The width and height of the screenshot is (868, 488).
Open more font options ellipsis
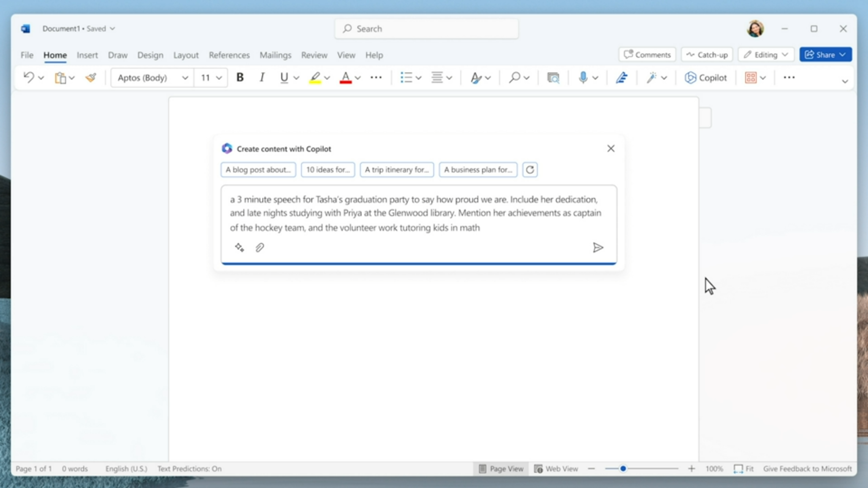[376, 78]
